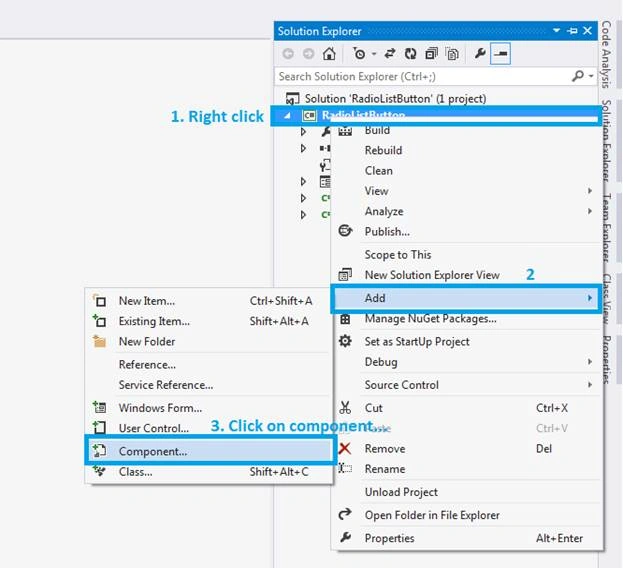The image size is (623, 568).
Task: Click the Refresh icon in Solution Explorer
Action: [x=410, y=54]
